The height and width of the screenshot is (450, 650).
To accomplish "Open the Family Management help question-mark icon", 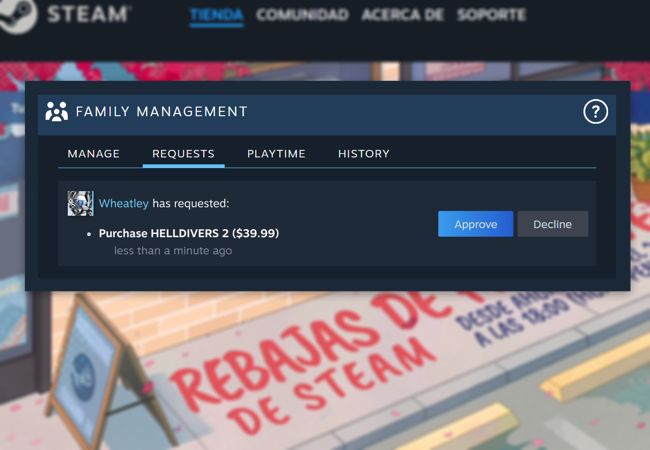I will [x=596, y=111].
